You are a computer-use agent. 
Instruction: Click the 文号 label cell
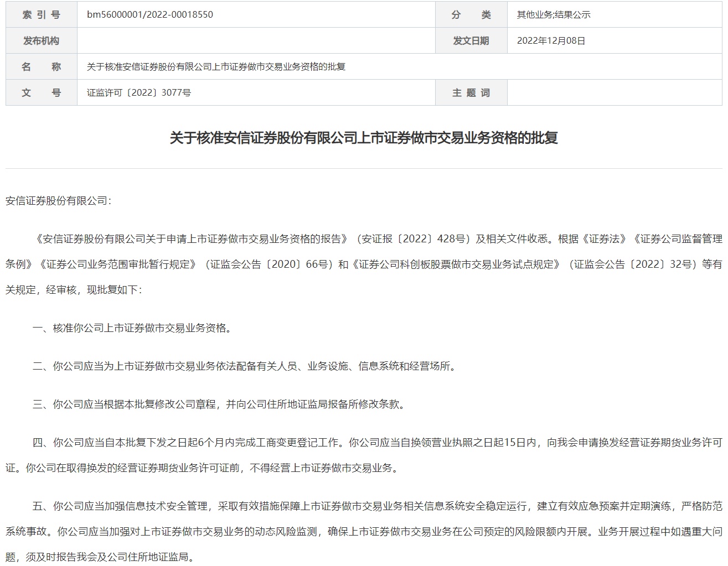[42, 93]
